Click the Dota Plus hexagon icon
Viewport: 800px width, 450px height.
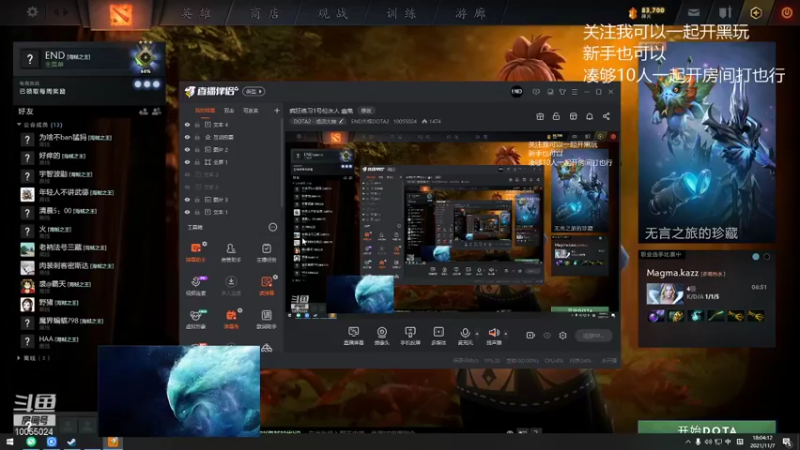(x=756, y=13)
